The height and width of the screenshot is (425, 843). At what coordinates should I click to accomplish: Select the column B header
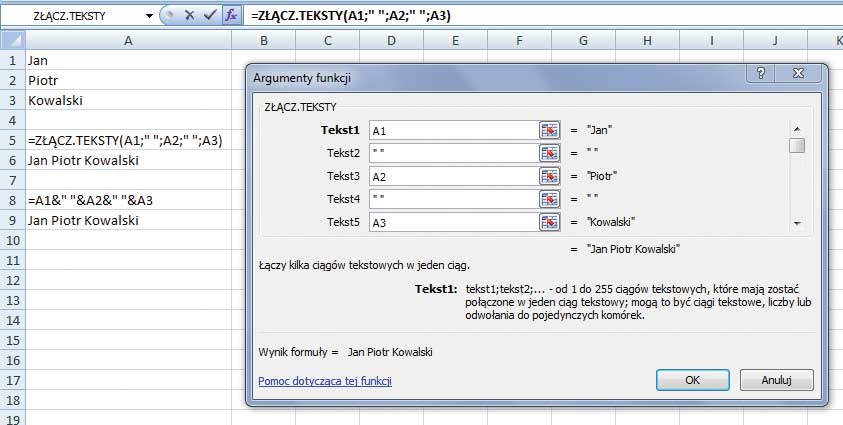coord(263,40)
